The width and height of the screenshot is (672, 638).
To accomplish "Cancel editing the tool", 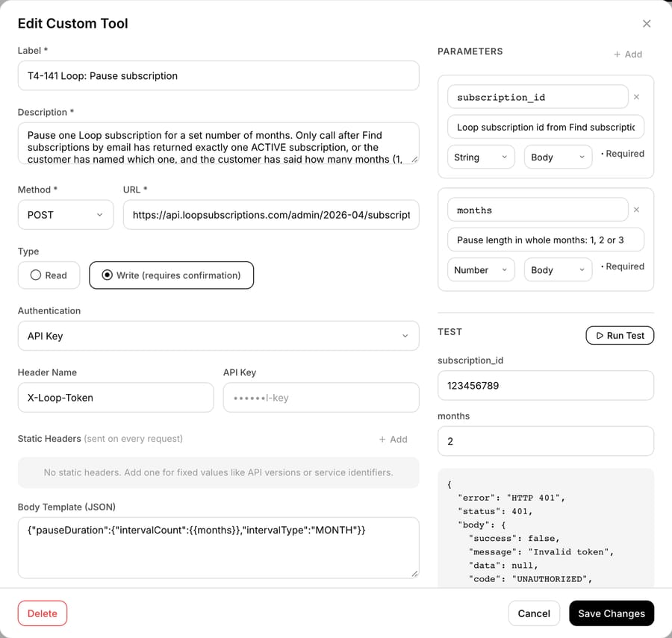I will [534, 613].
